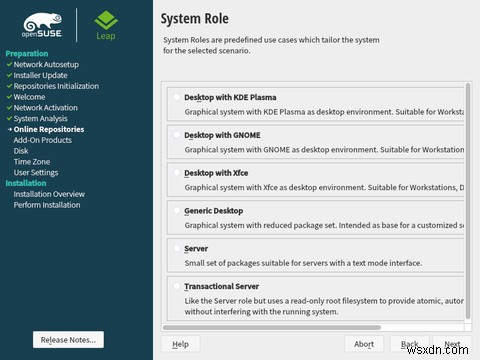Image resolution: width=480 pixels, height=360 pixels.
Task: Click the Xfce description text
Action: 324,187
